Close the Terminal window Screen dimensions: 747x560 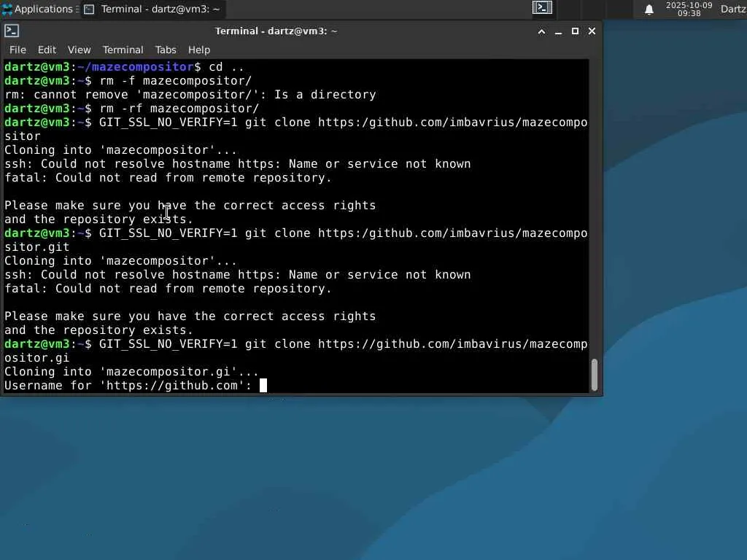pyautogui.click(x=592, y=31)
